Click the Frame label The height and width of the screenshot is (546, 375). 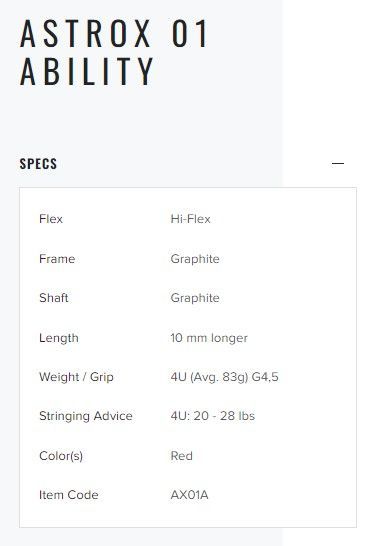[57, 259]
